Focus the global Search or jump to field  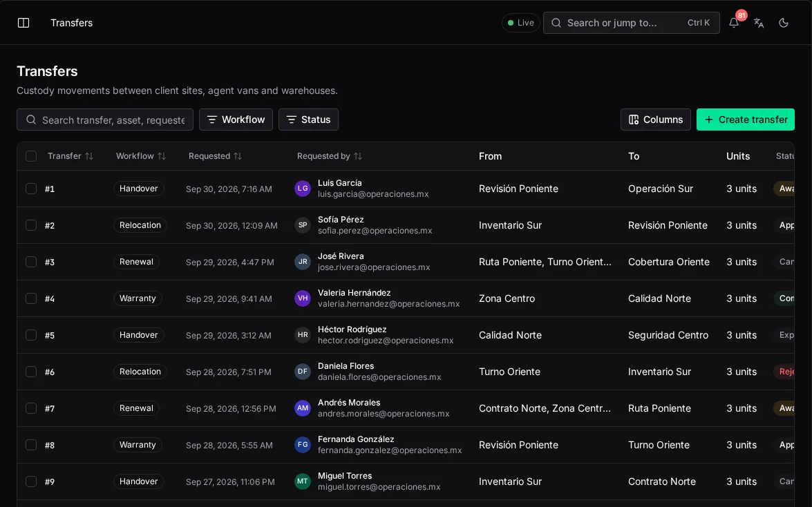tap(631, 23)
